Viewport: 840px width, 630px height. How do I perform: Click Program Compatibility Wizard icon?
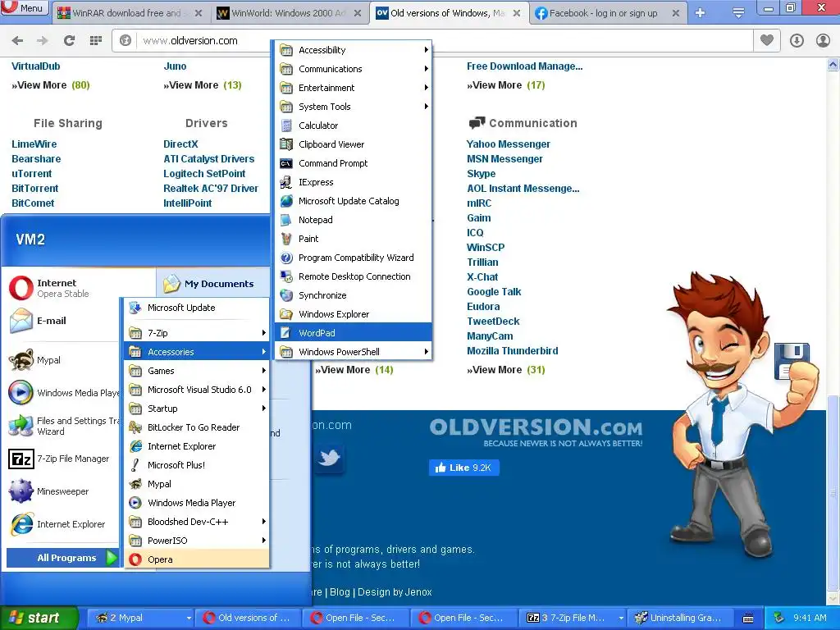tap(286, 258)
